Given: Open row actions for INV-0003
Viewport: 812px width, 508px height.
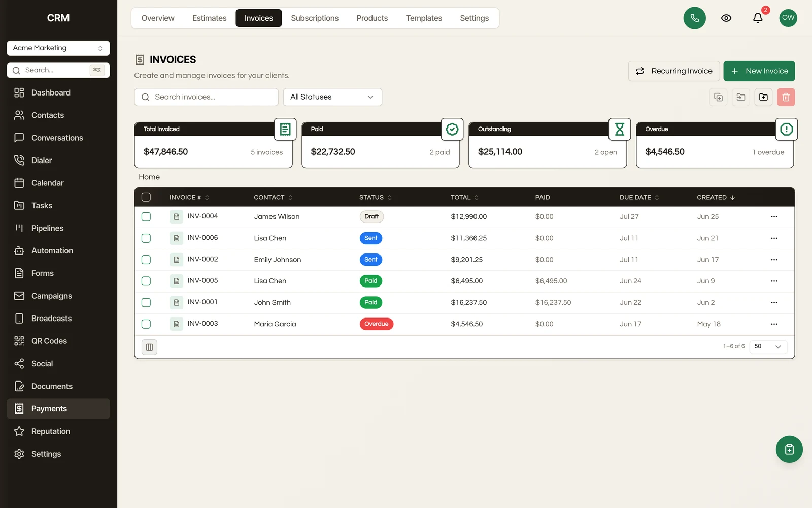Looking at the screenshot, I should 774,324.
